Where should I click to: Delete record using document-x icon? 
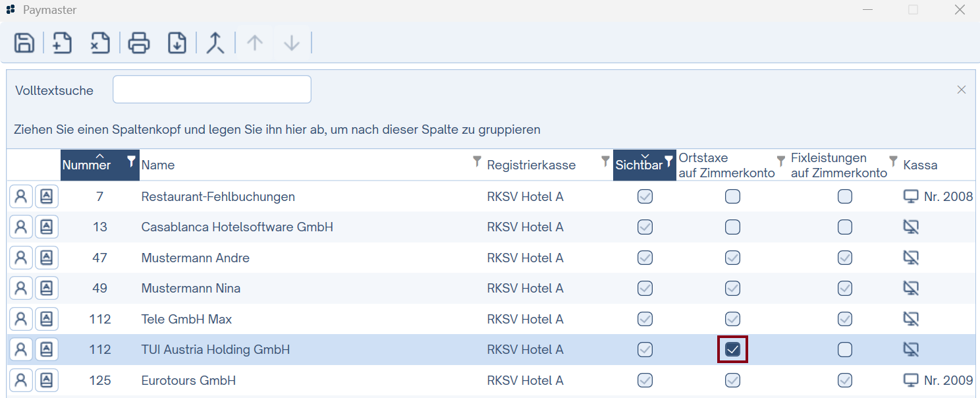pyautogui.click(x=99, y=43)
